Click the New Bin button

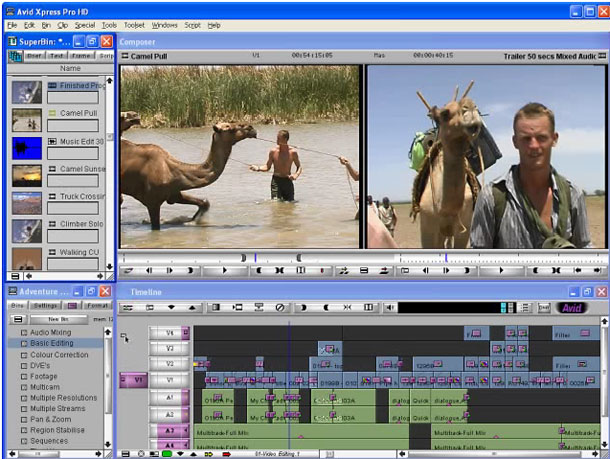(59, 319)
